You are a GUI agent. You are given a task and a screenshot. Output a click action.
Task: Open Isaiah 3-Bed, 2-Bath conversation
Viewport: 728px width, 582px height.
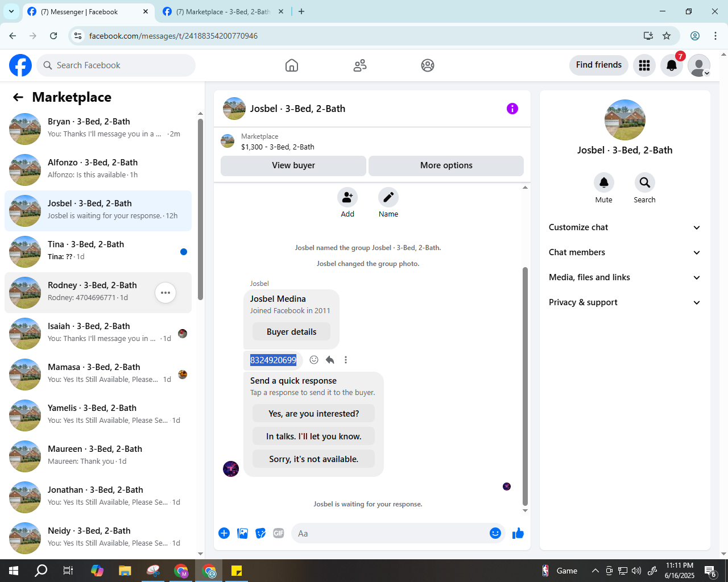(98, 334)
